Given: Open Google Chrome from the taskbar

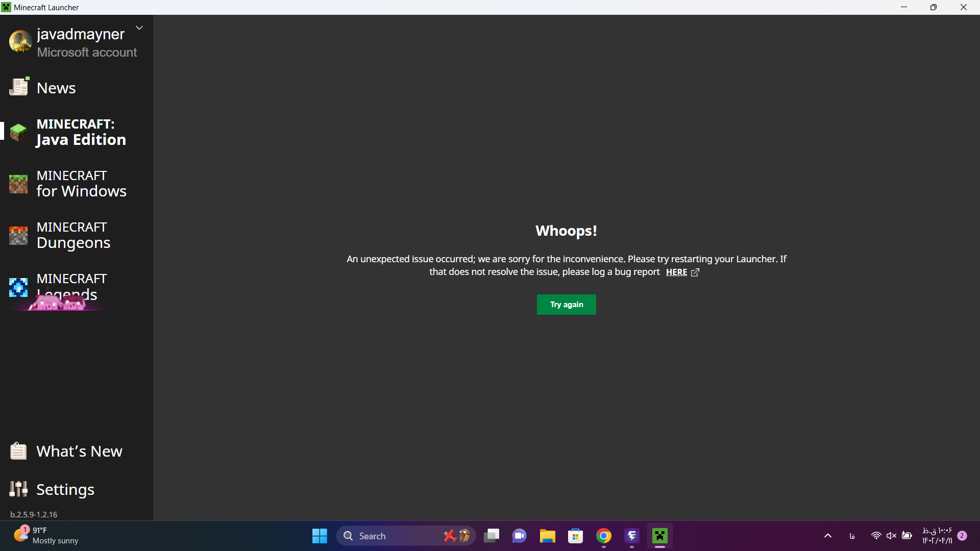Looking at the screenshot, I should 603,536.
